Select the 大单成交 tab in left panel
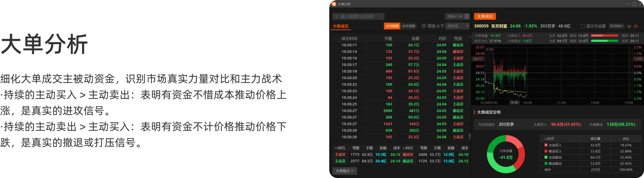The height and width of the screenshot is (178, 644). (341, 26)
